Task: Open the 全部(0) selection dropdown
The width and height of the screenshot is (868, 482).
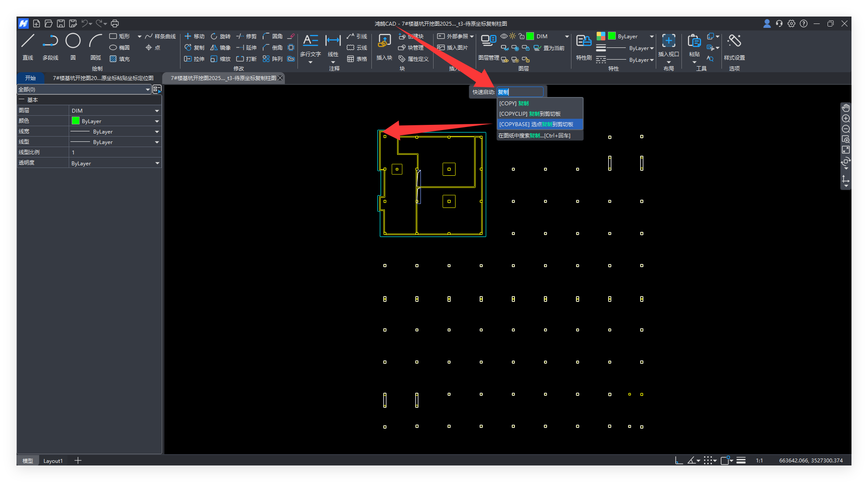Action: tap(147, 90)
